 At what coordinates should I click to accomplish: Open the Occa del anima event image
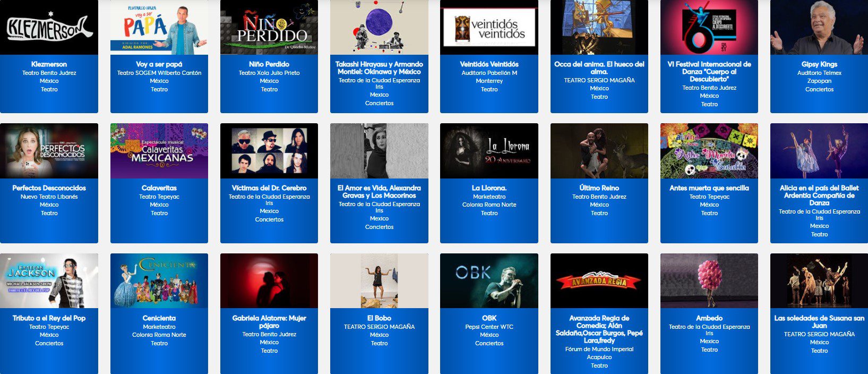[599, 27]
